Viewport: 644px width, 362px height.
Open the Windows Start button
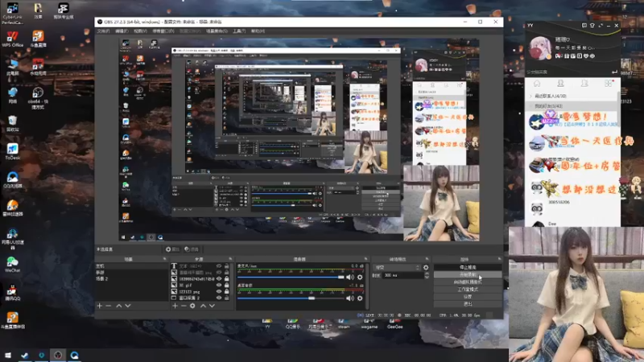coord(8,355)
